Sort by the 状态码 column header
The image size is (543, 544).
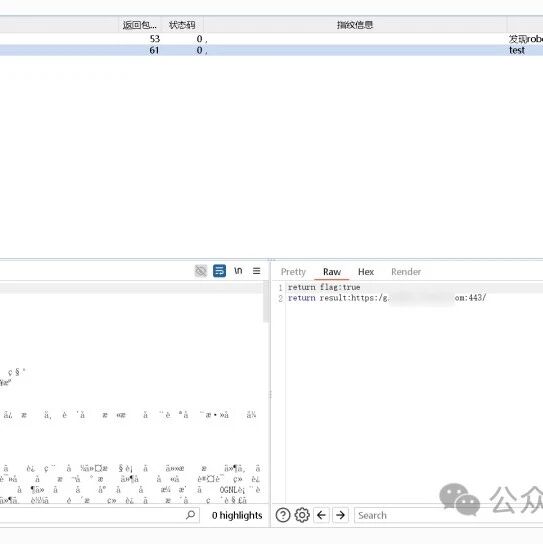[x=182, y=25]
